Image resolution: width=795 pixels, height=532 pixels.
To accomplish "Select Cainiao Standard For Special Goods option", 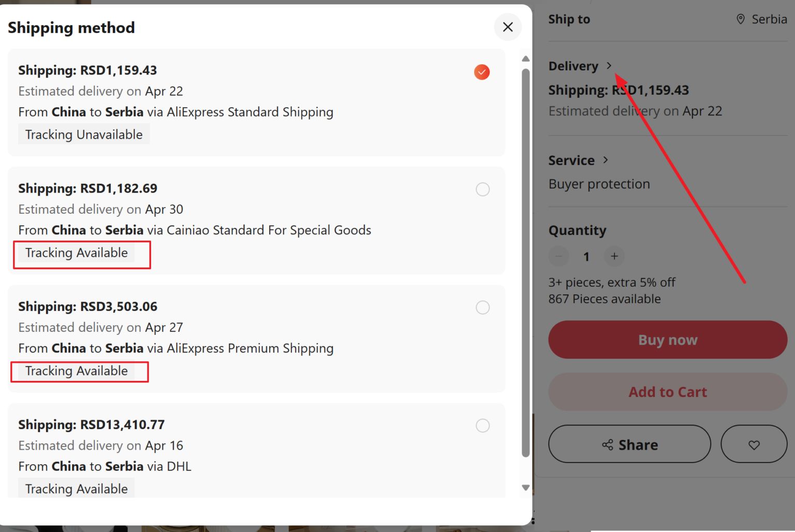I will pyautogui.click(x=483, y=189).
